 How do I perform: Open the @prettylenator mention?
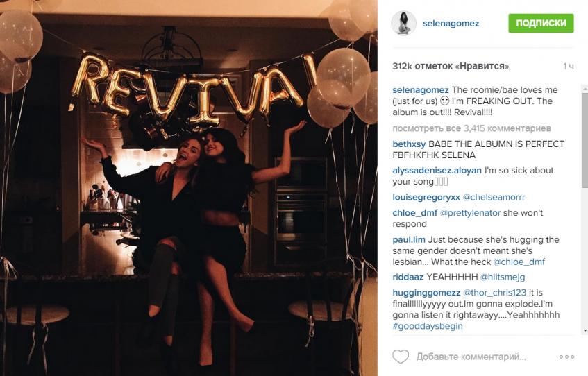tap(470, 212)
